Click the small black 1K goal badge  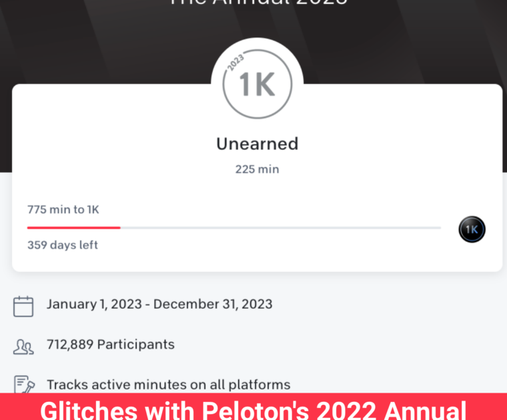pos(472,229)
